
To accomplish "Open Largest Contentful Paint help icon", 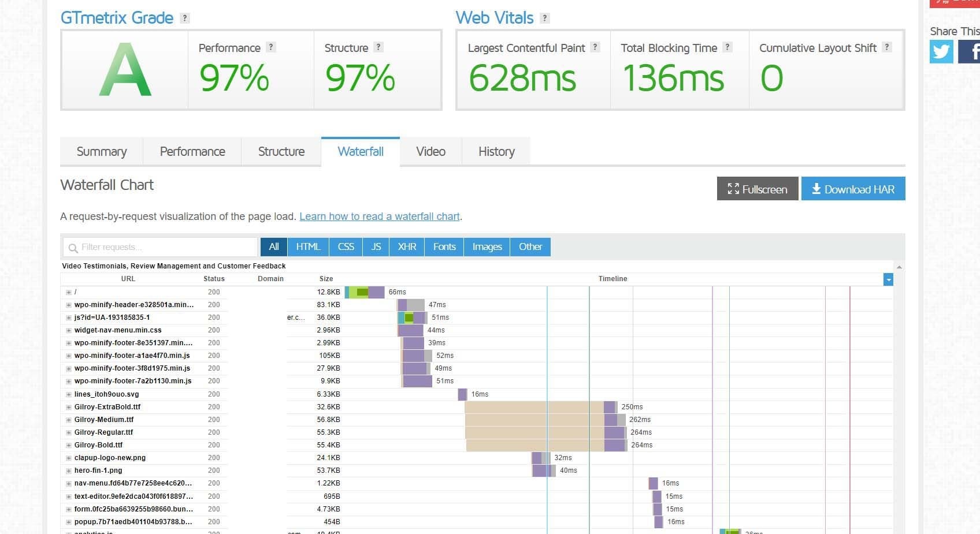I will (x=595, y=47).
